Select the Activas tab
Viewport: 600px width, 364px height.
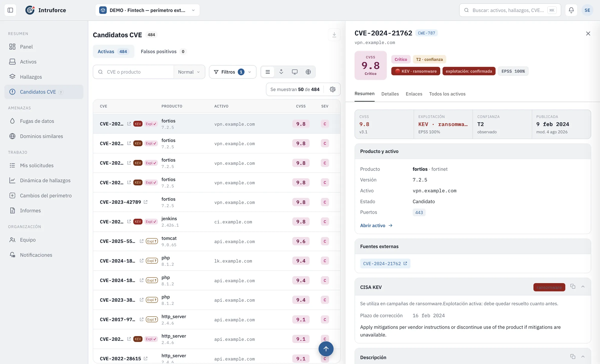[x=113, y=51]
